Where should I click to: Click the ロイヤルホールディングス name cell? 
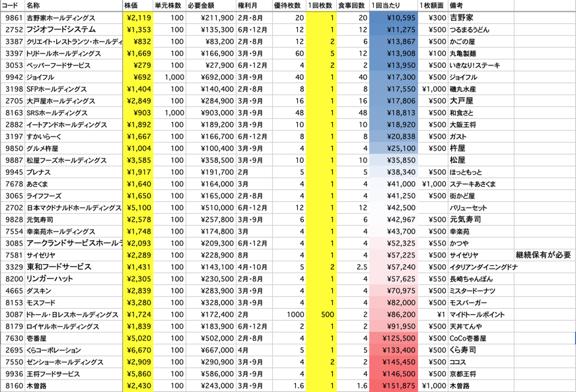coord(73,326)
